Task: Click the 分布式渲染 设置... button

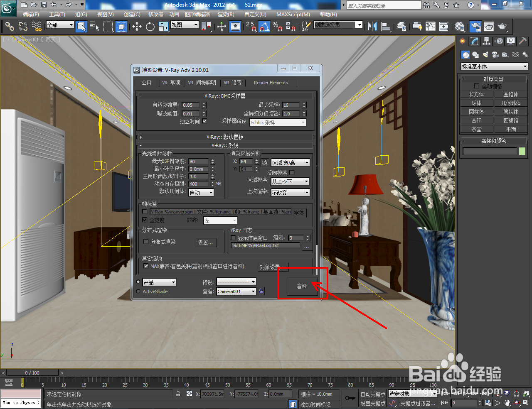Action: coord(206,242)
